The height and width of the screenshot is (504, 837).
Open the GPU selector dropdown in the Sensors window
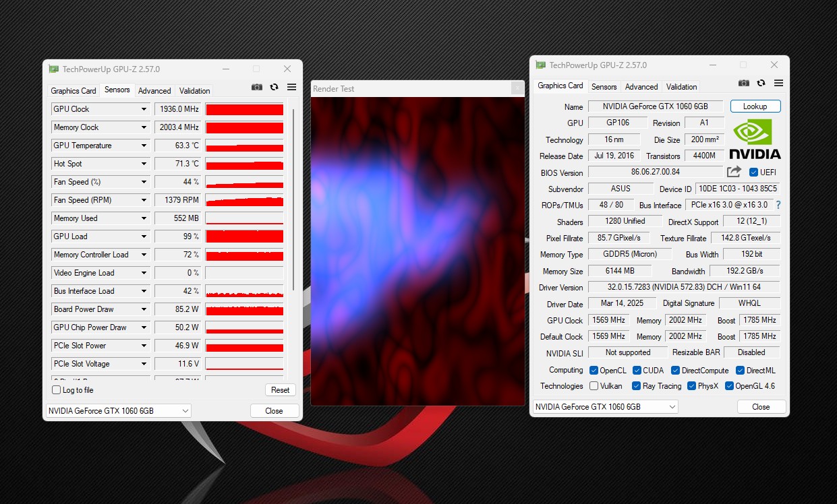[x=119, y=411]
